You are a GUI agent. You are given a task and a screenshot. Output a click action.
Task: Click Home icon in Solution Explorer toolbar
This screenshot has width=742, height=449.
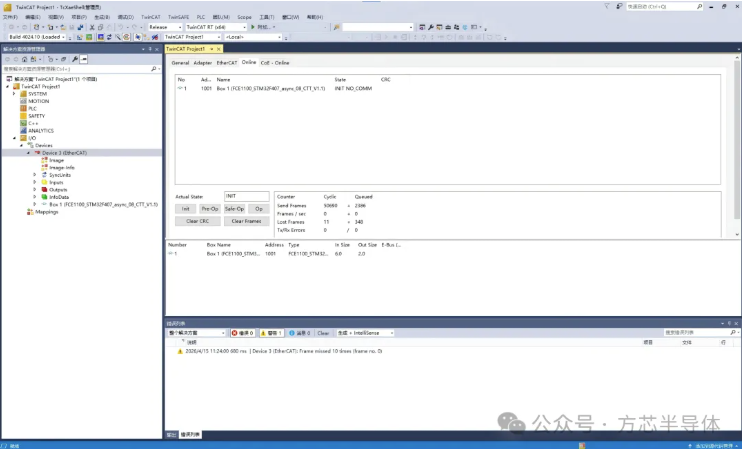click(24, 59)
